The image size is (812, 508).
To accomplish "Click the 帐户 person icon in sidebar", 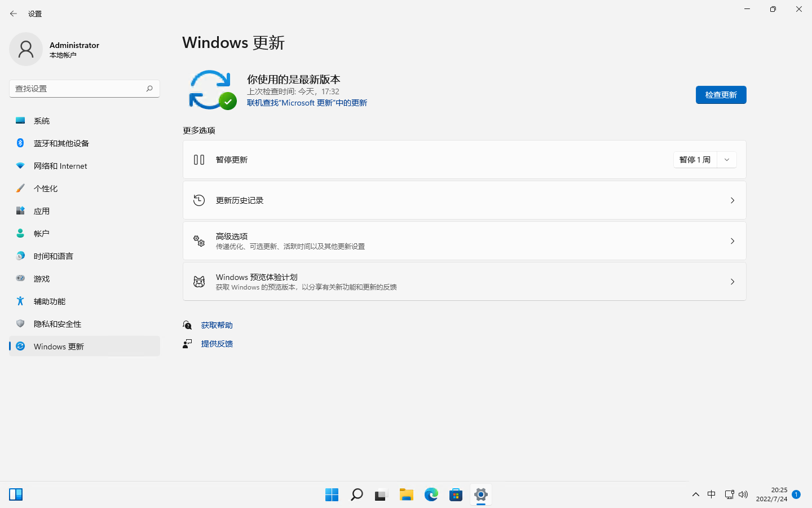I will click(x=20, y=233).
